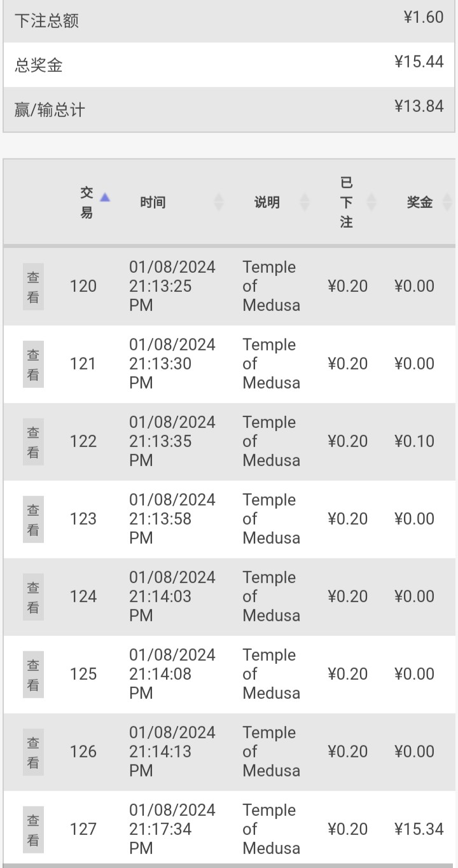Sort by 已下注 column arrows
Image resolution: width=458 pixels, height=868 pixels.
coord(371,202)
